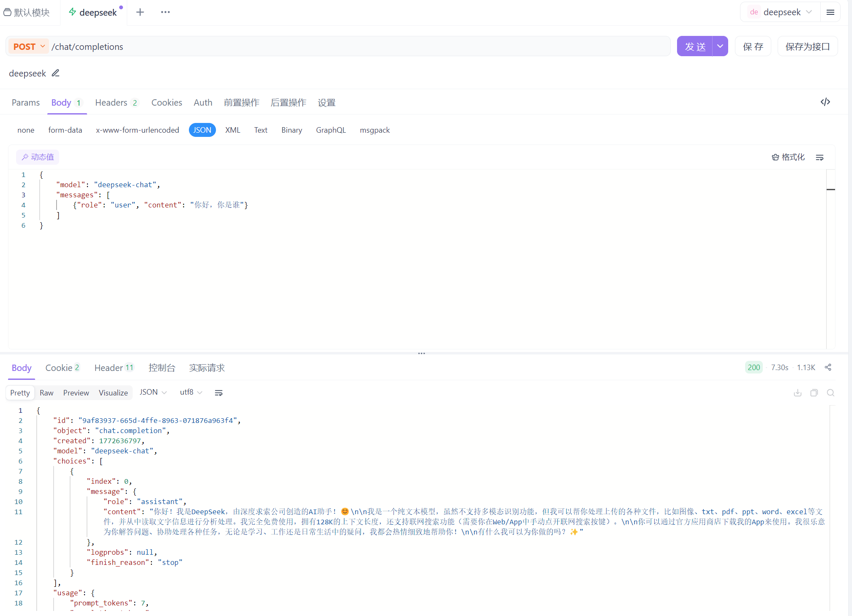Change response encoding utf8 dropdown
852x616 pixels.
tap(191, 392)
